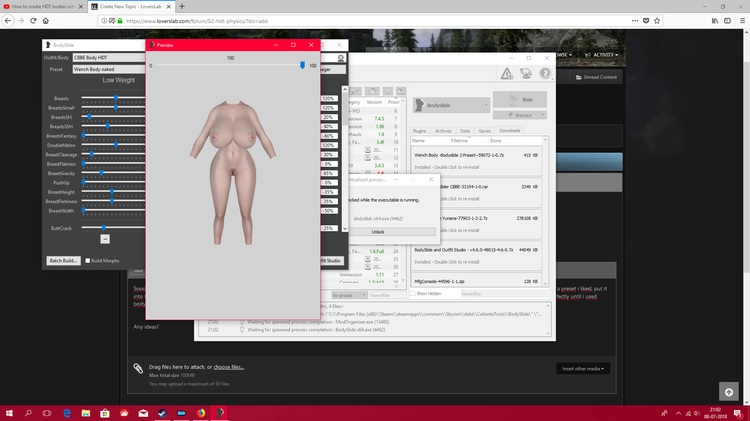Expand the Bodyslide executable dropdown
Image resolution: width=750 pixels, height=421 pixels.
pyautogui.click(x=451, y=105)
